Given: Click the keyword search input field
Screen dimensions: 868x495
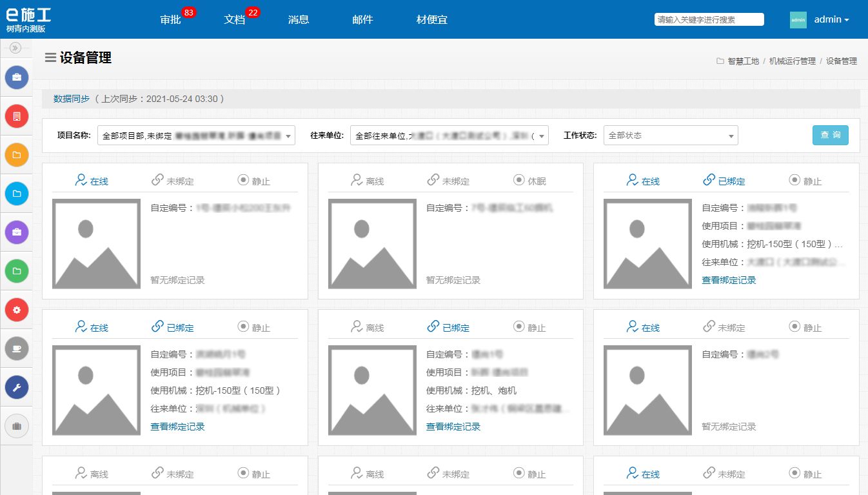Looking at the screenshot, I should coord(709,19).
